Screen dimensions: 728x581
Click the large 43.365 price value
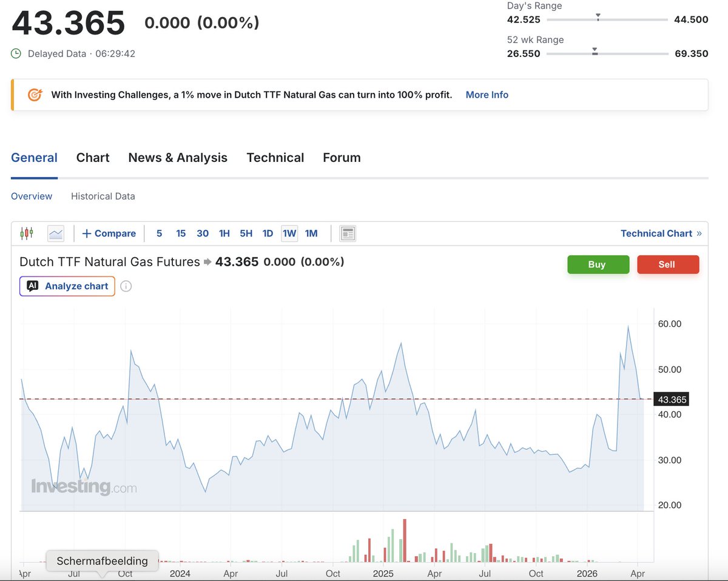click(x=69, y=23)
